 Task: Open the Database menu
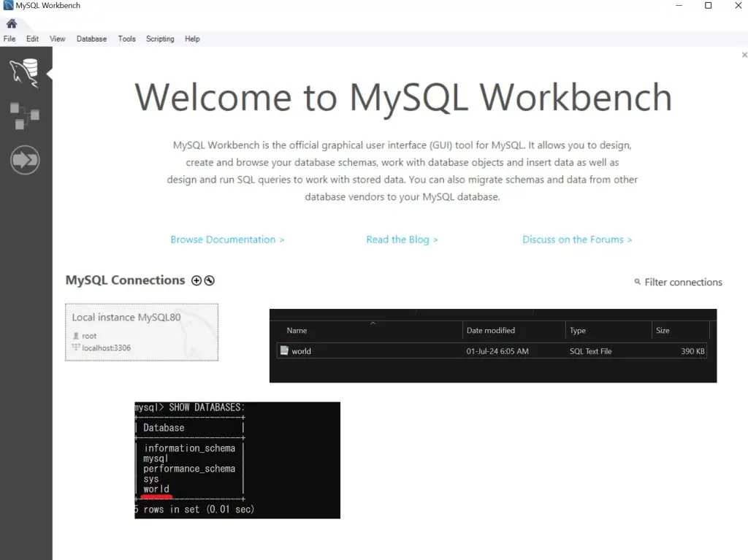coord(91,39)
